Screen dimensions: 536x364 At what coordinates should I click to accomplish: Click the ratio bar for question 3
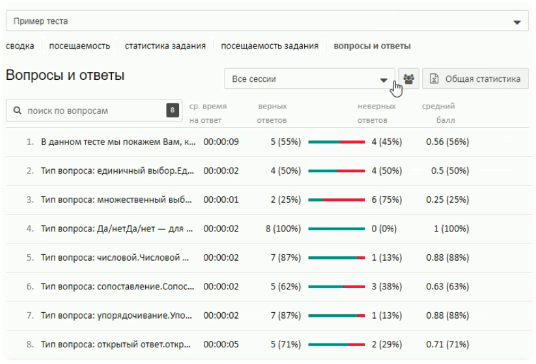coord(336,200)
